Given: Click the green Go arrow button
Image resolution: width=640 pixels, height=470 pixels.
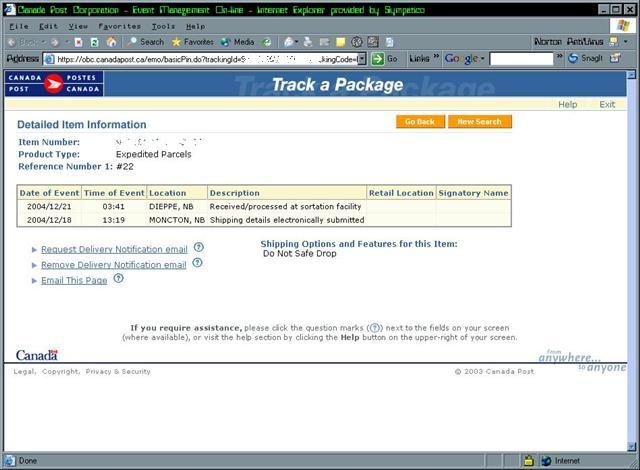Looking at the screenshot, I should tap(378, 59).
